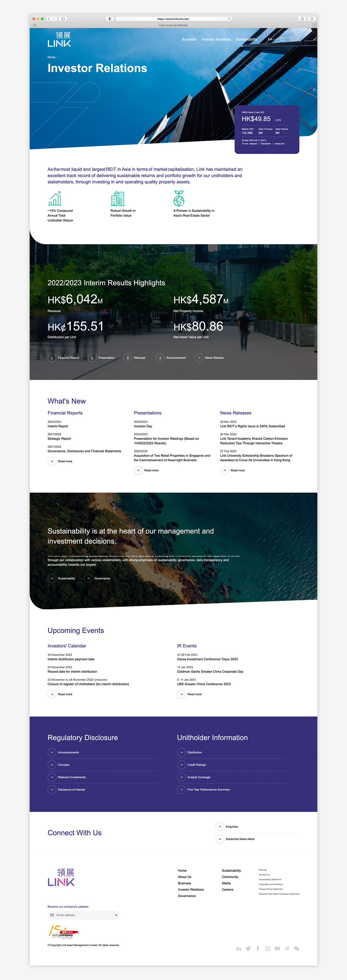
Task: Open the YouTube icon in footer
Action: pos(277,949)
